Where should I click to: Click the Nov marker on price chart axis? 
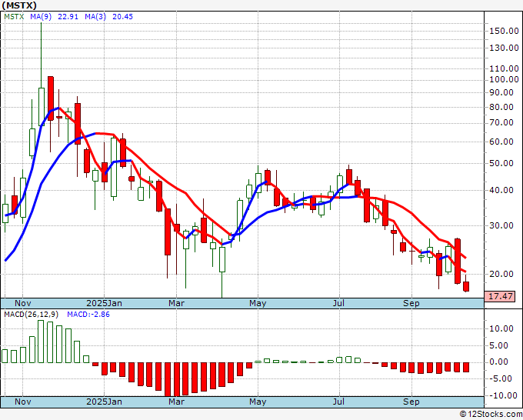click(x=24, y=303)
